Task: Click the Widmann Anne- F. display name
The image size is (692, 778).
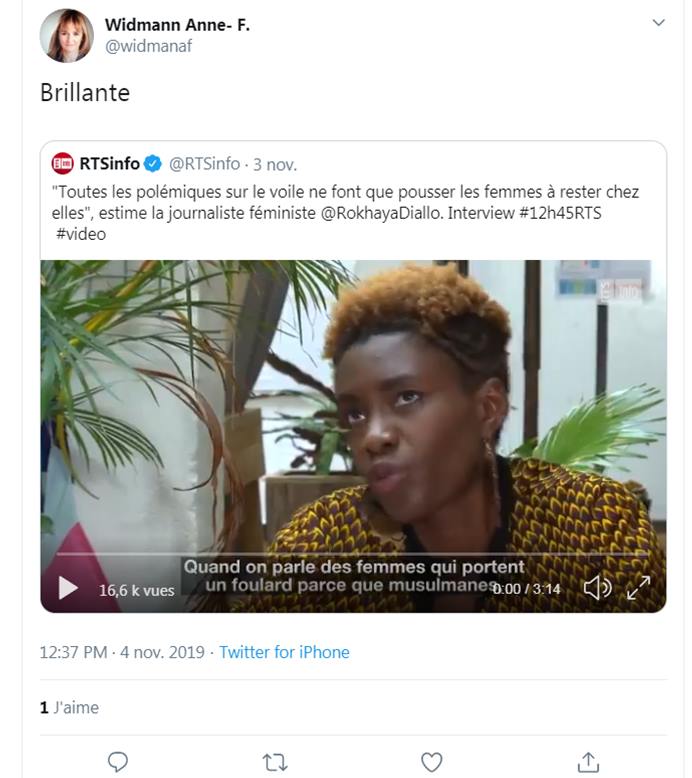Action: click(177, 25)
